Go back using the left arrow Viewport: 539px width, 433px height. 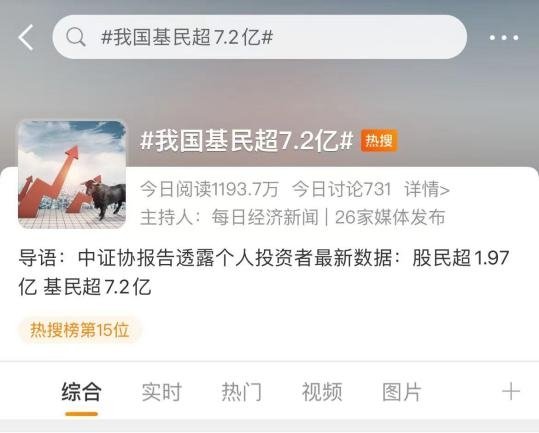click(x=26, y=37)
